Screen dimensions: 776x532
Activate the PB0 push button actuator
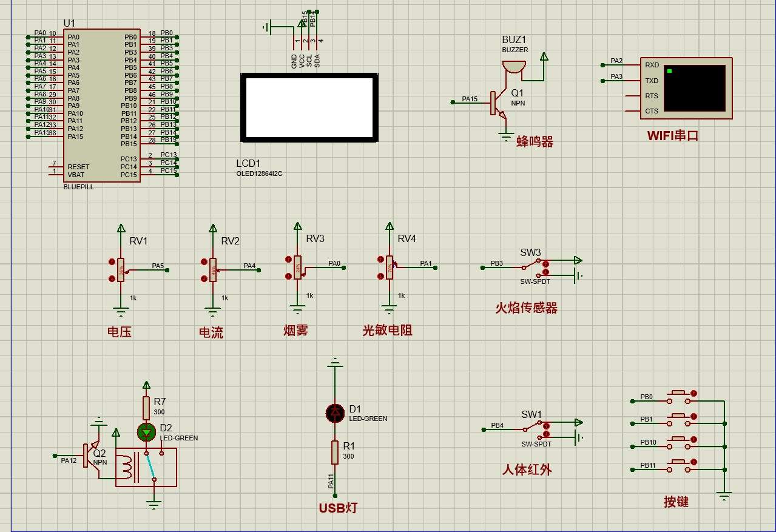point(693,394)
